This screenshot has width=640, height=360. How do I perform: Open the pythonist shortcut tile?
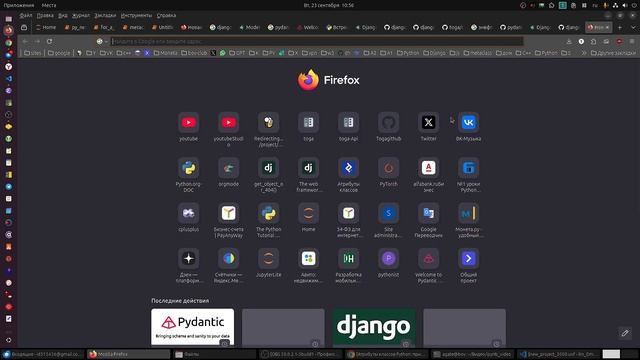tap(389, 258)
